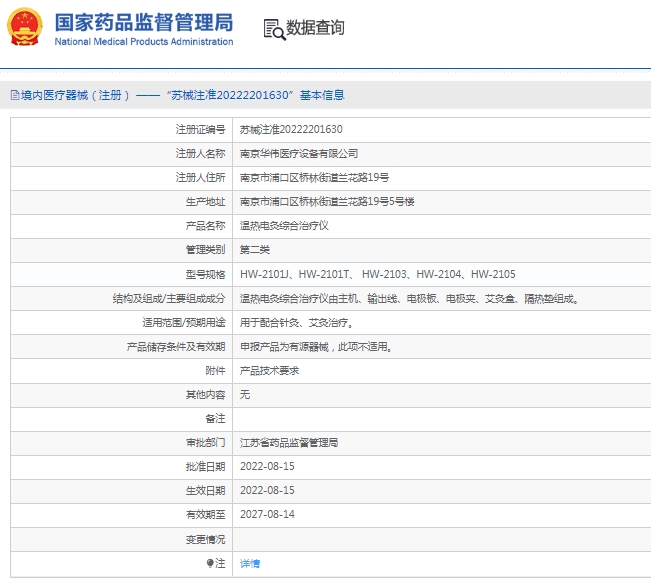The height and width of the screenshot is (585, 651).
Task: Click the 其他内容 label
Action: coord(206,395)
